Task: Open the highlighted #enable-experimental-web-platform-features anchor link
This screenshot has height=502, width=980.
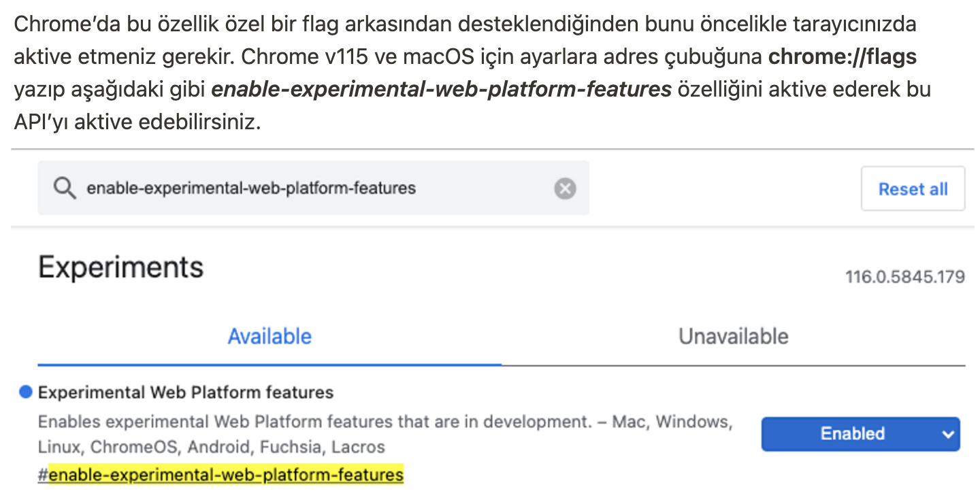Action: coord(220,474)
